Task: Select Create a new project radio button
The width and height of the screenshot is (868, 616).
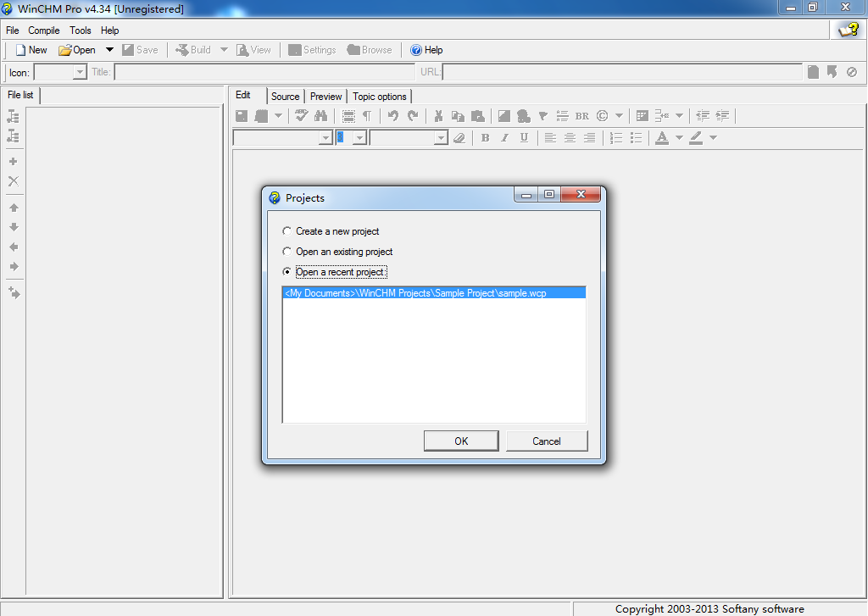Action: 287,230
